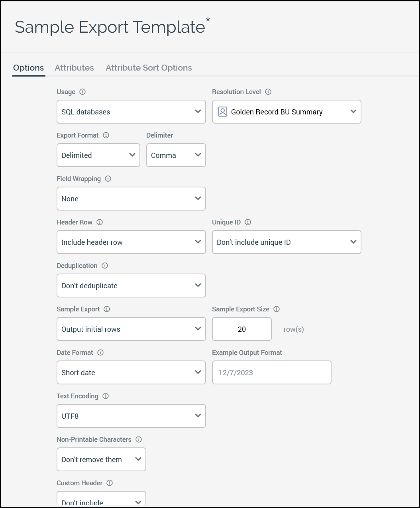The height and width of the screenshot is (508, 420).
Task: Click the info icon next to Usage
Action: 82,92
